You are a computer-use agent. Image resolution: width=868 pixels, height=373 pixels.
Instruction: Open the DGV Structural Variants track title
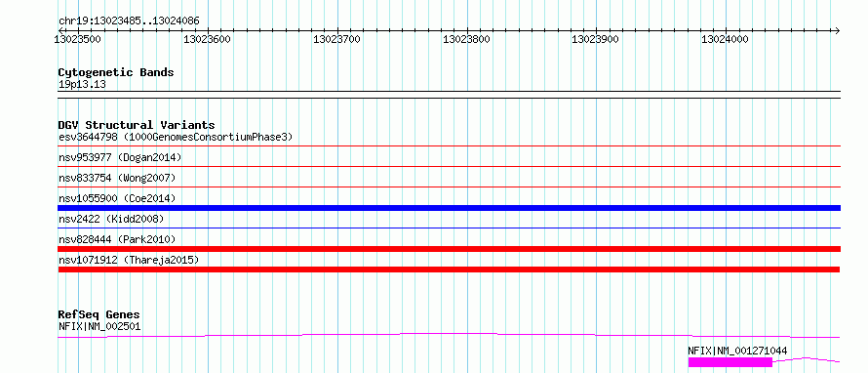(x=137, y=125)
